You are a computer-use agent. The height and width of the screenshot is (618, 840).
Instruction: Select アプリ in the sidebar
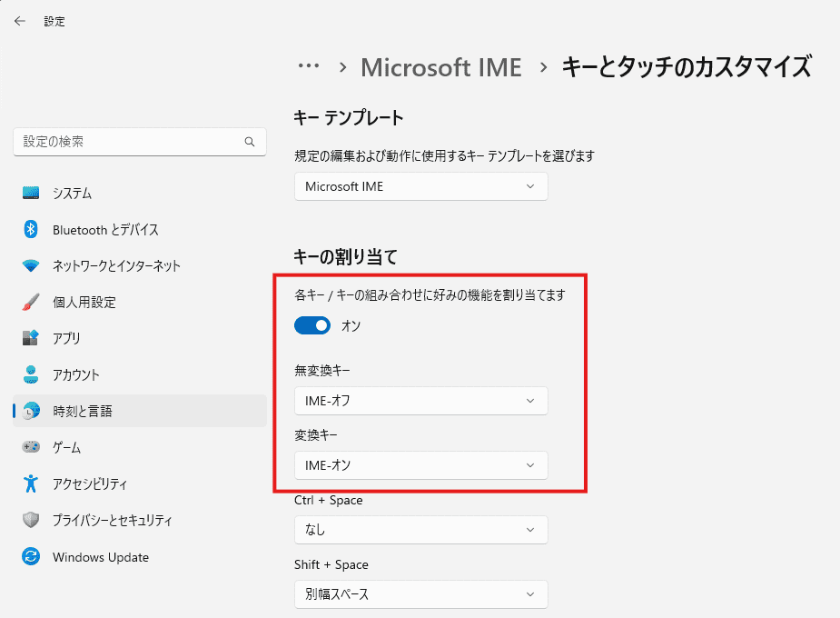(x=140, y=338)
